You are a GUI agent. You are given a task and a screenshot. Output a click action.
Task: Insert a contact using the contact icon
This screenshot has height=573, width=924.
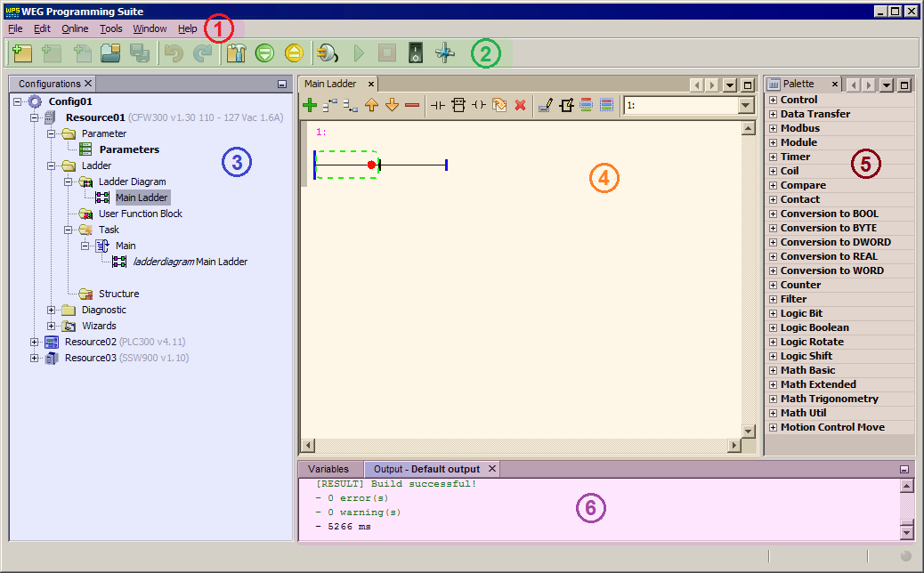436,104
